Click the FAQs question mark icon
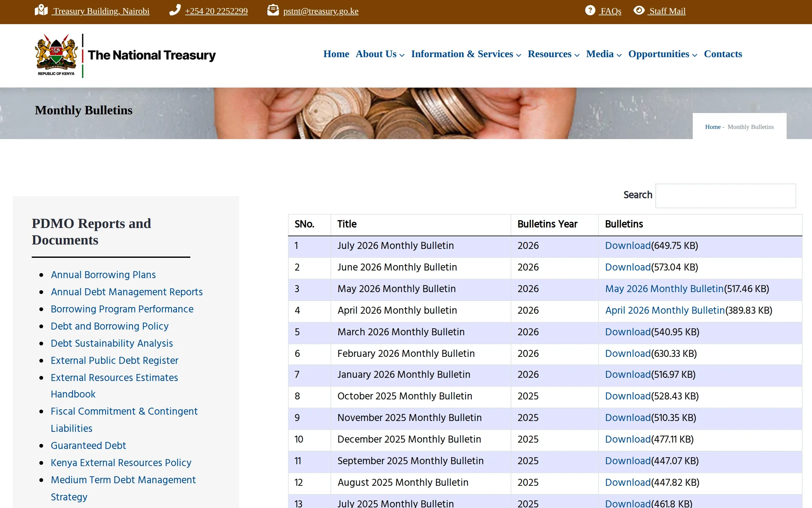The image size is (812, 508). pyautogui.click(x=590, y=10)
